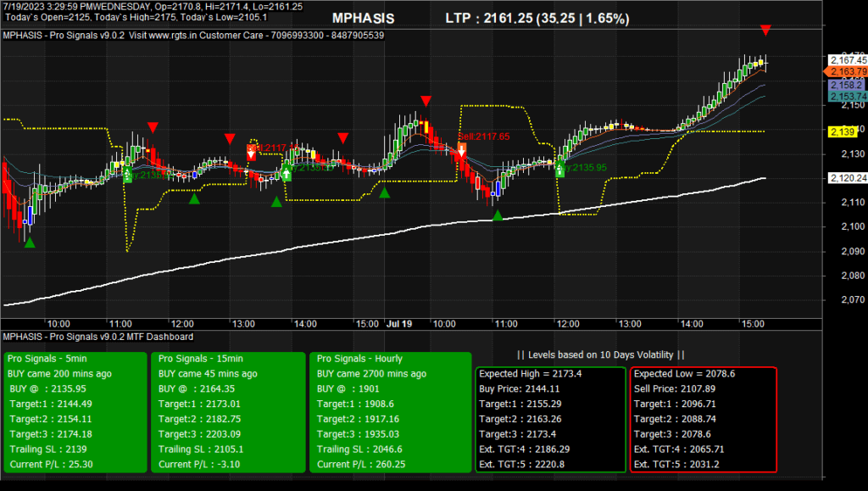The height and width of the screenshot is (491, 868).
Task: Click the Sell:2117.65 signal label
Action: (484, 137)
